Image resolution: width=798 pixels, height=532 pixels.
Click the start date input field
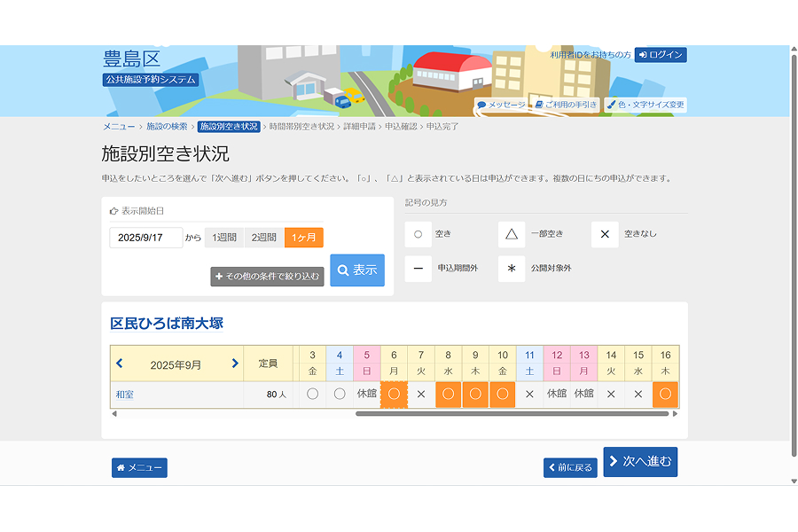[145, 238]
